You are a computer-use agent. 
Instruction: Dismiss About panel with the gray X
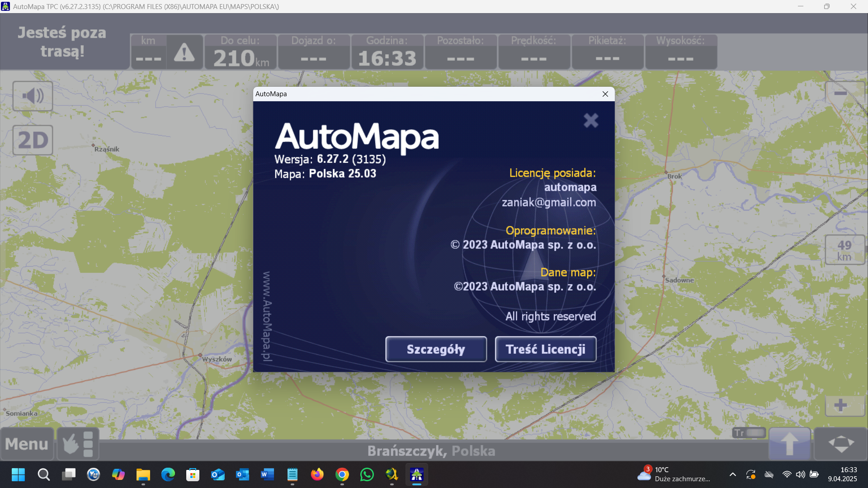point(591,120)
